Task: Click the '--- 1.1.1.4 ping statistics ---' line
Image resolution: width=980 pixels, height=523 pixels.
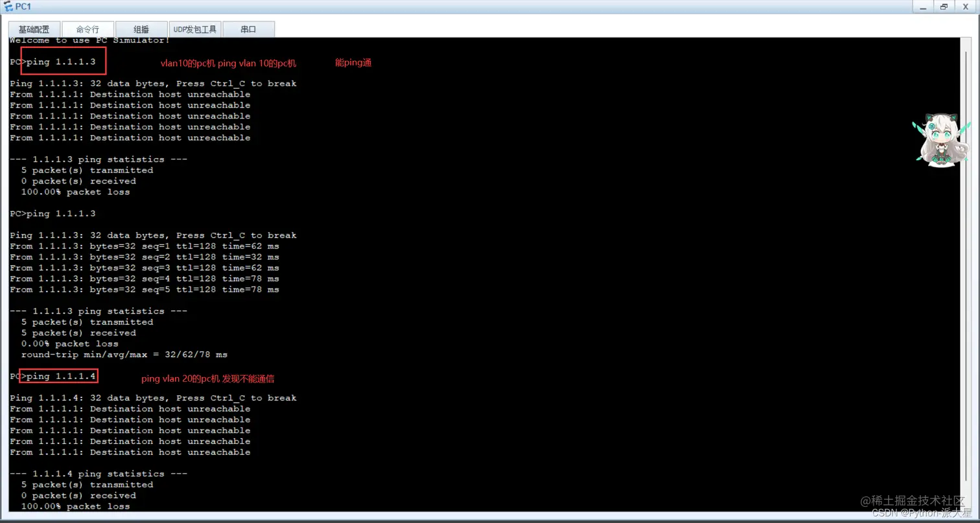Action: 99,474
